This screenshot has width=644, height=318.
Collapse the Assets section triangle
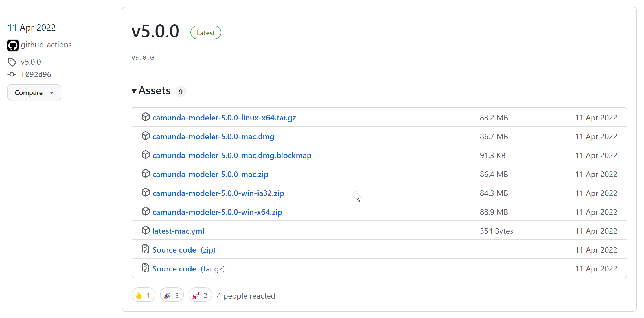point(134,91)
